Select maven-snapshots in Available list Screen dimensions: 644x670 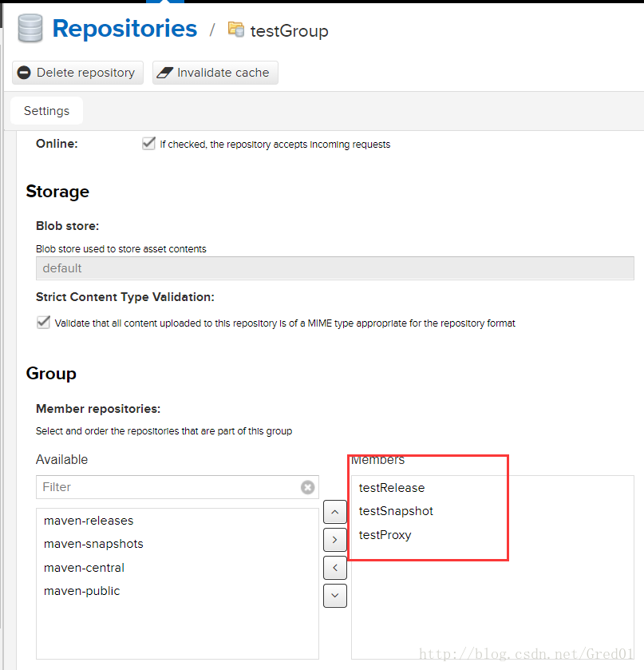93,544
